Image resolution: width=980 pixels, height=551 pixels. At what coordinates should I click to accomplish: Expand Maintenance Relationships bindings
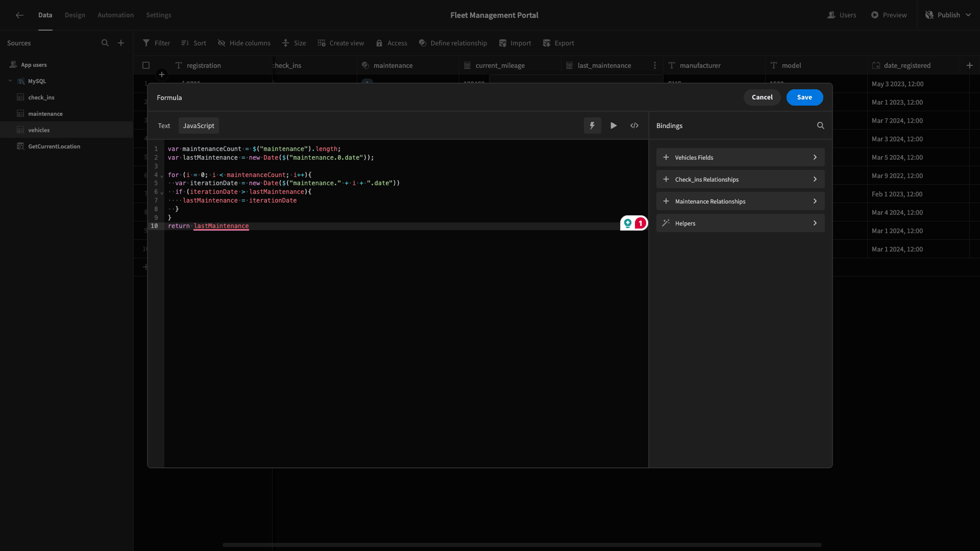[815, 201]
